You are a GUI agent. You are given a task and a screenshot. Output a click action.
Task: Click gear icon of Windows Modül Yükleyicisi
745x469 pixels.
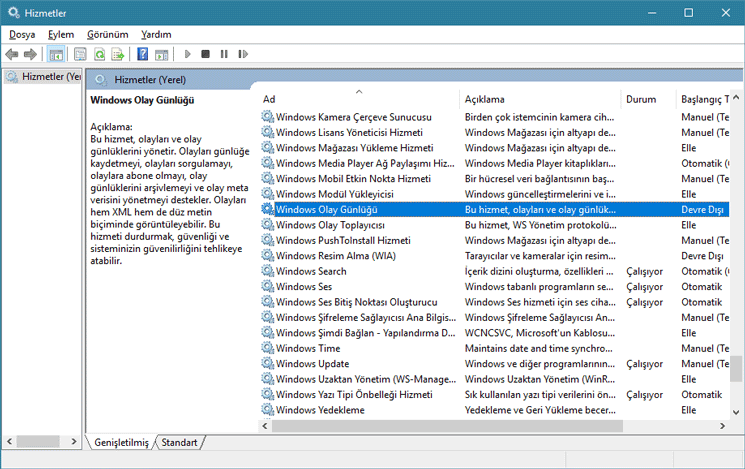(x=267, y=194)
